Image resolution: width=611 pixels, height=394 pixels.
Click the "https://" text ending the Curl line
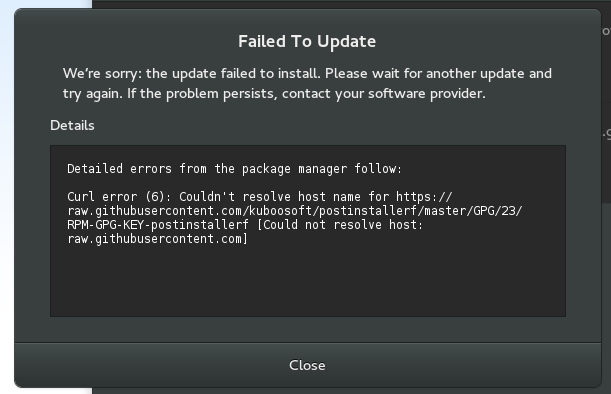coord(424,196)
